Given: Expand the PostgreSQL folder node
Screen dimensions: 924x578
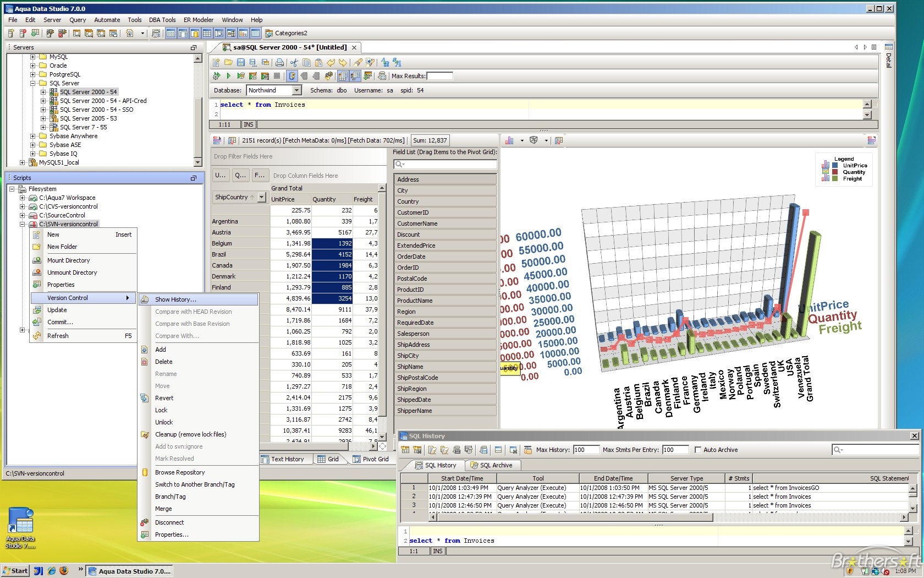Looking at the screenshot, I should [x=33, y=74].
